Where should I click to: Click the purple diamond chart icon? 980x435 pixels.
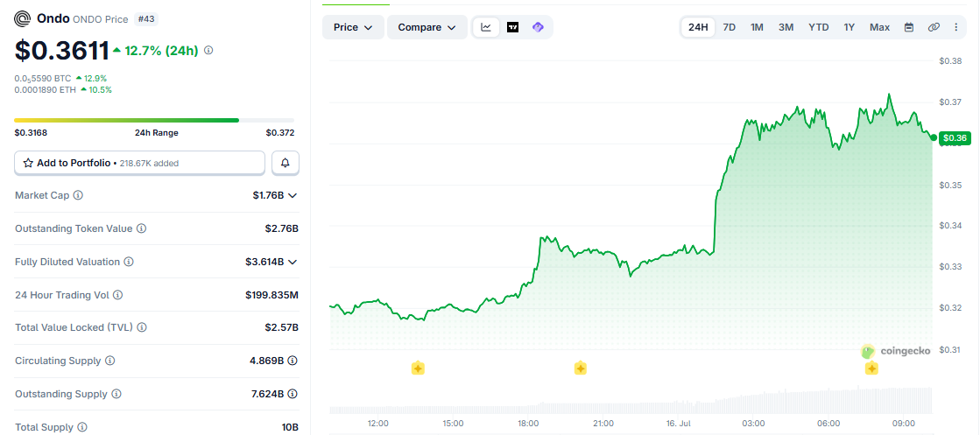pos(538,27)
